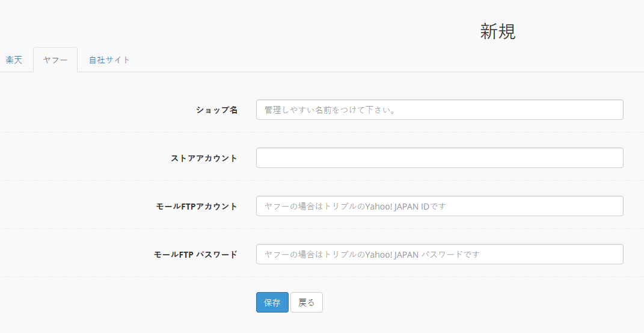This screenshot has width=644, height=333.
Task: Click the モールFTP パスワード label
Action: [196, 255]
